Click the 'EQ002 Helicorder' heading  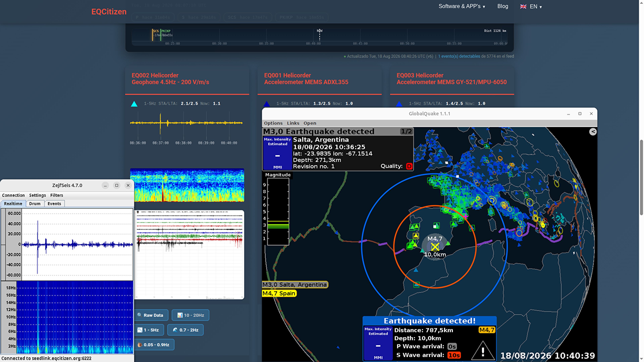point(155,75)
